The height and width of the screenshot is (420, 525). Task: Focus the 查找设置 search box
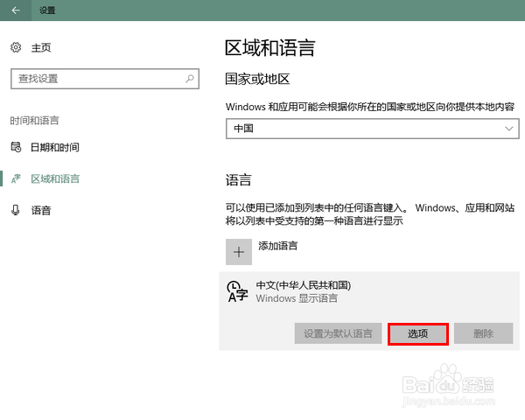[105, 79]
